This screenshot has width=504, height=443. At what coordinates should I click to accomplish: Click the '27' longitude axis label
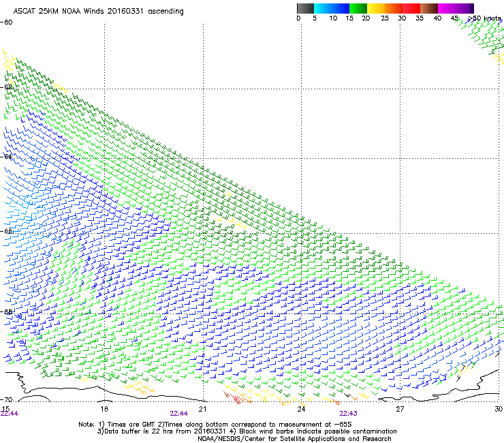[x=400, y=409]
